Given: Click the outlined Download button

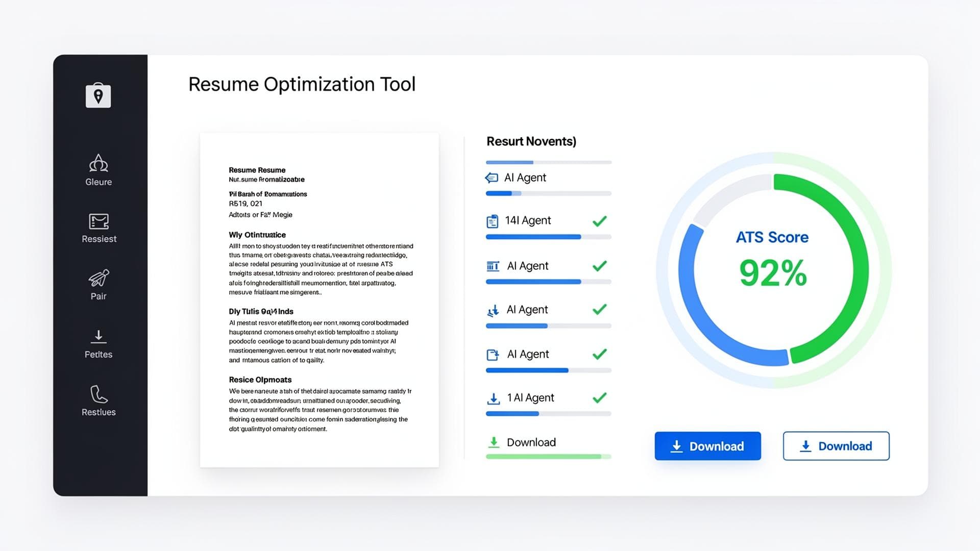Looking at the screenshot, I should pos(836,446).
